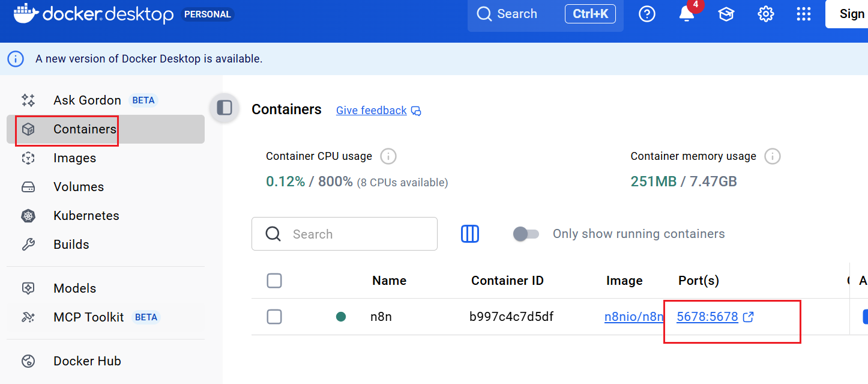868x384 pixels.
Task: Click the BETA badge next to Ask Gordon
Action: [x=143, y=100]
